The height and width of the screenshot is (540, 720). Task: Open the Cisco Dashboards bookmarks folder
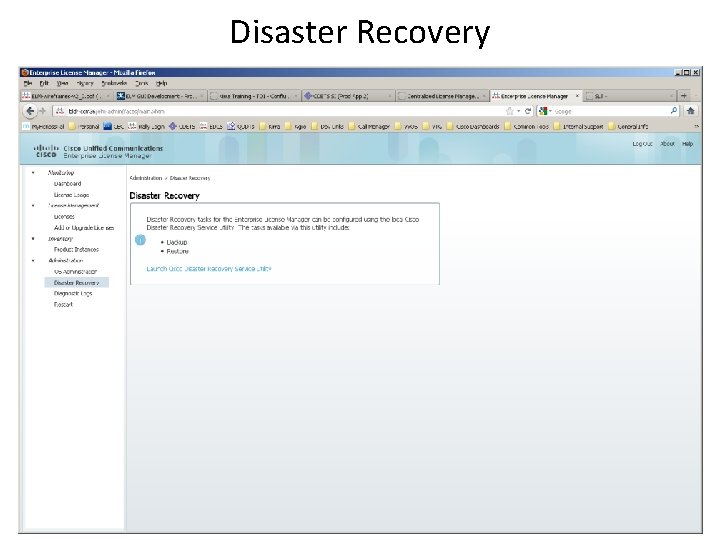[x=472, y=126]
